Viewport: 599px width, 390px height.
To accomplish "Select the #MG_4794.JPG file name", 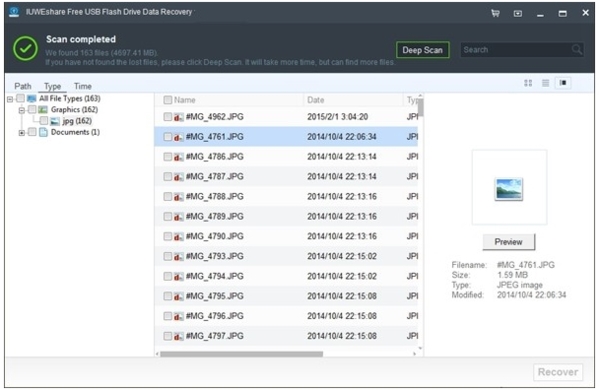I will click(215, 276).
